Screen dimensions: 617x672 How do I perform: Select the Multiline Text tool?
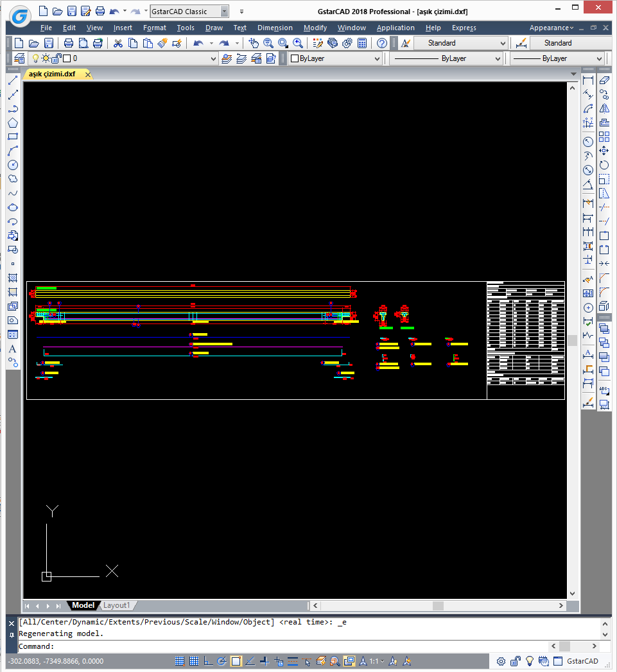(13, 349)
